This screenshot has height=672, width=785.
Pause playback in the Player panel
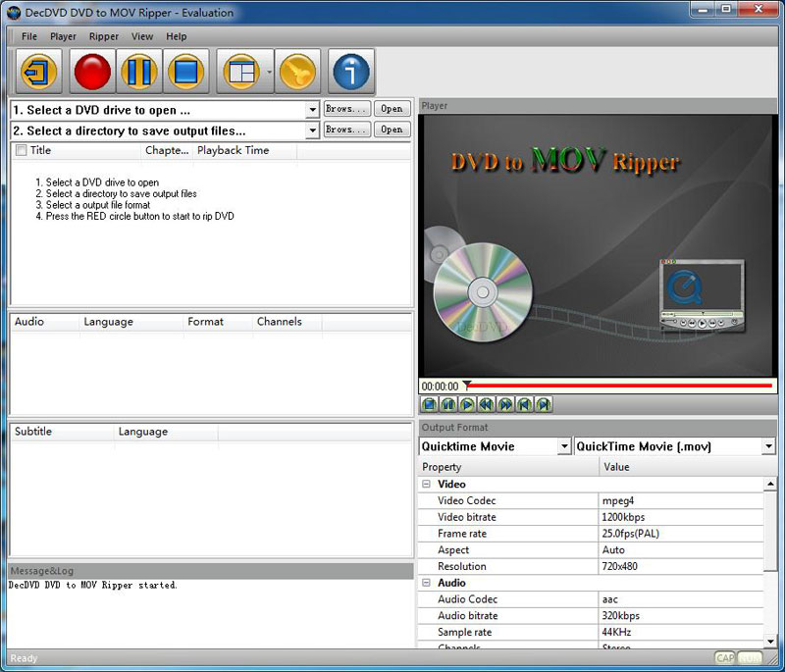coord(448,404)
